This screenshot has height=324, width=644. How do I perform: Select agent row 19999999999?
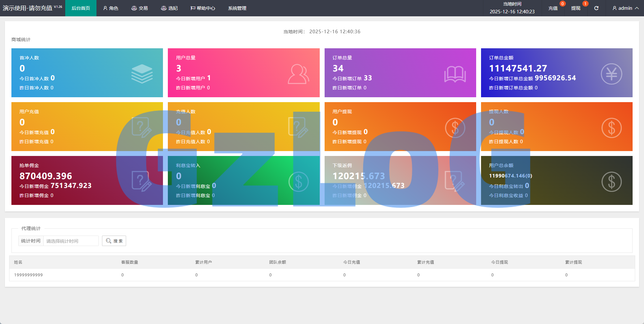click(x=28, y=275)
